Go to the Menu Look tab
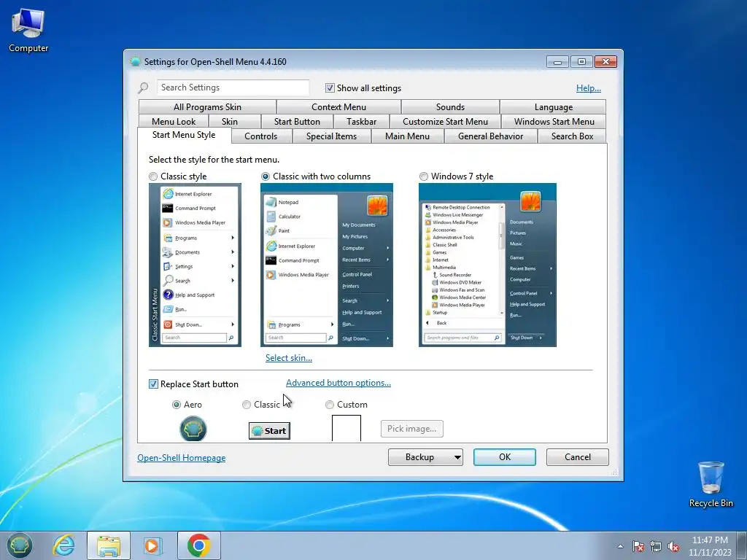The width and height of the screenshot is (747, 560). 174,122
